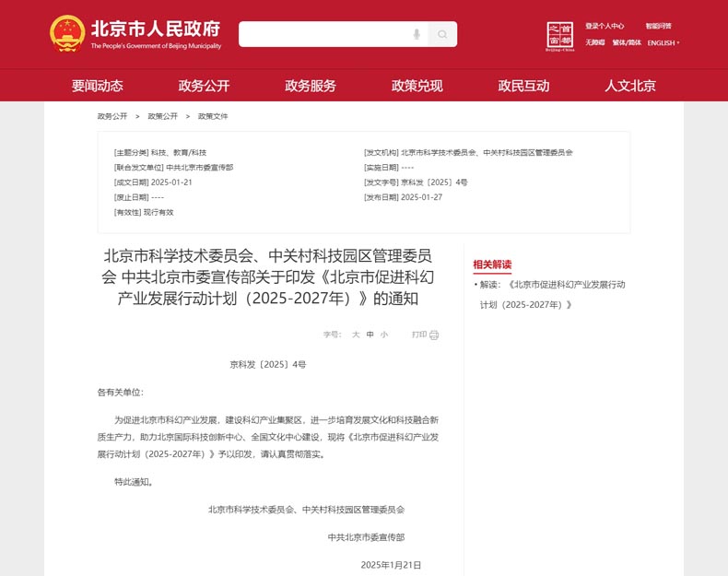728x576 pixels.
Task: Go to 政务公开 in breadcrumb
Action: pos(112,116)
